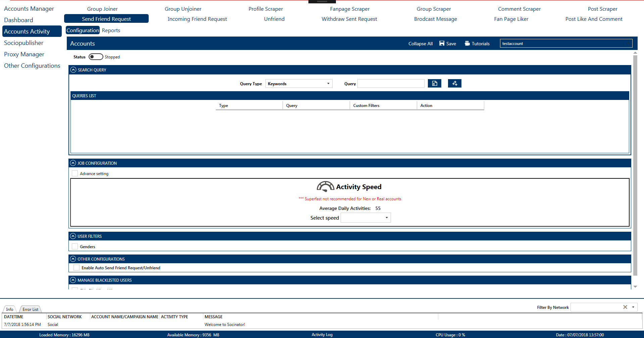The image size is (644, 338).
Task: Click the import query file icon button
Action: click(x=435, y=83)
